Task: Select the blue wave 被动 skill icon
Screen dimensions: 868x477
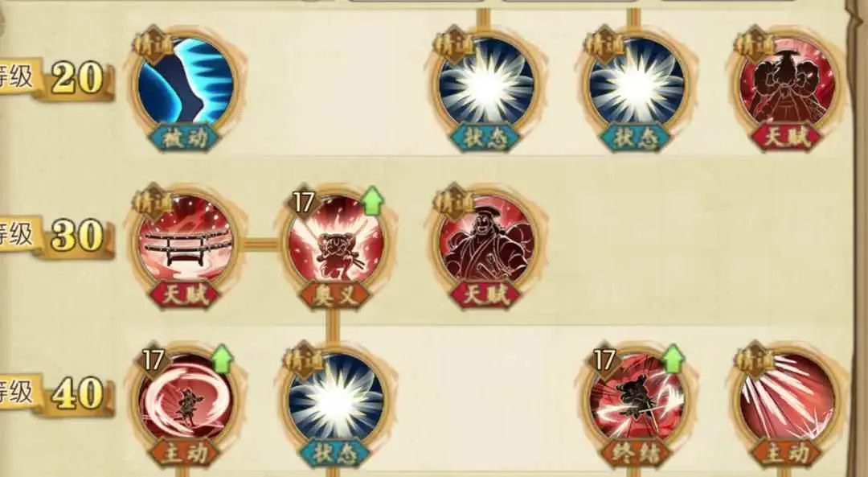Action: coord(186,80)
